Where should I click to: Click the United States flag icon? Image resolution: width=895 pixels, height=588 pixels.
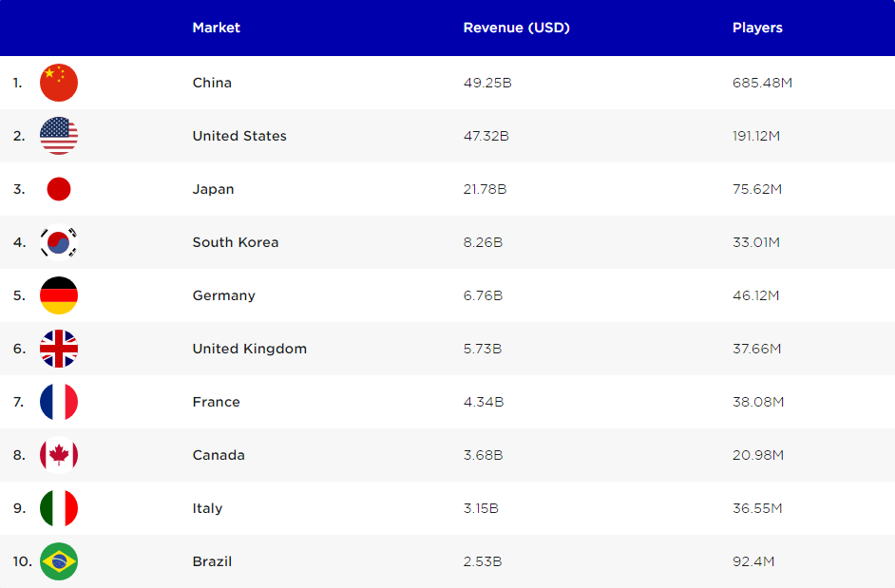[59, 136]
